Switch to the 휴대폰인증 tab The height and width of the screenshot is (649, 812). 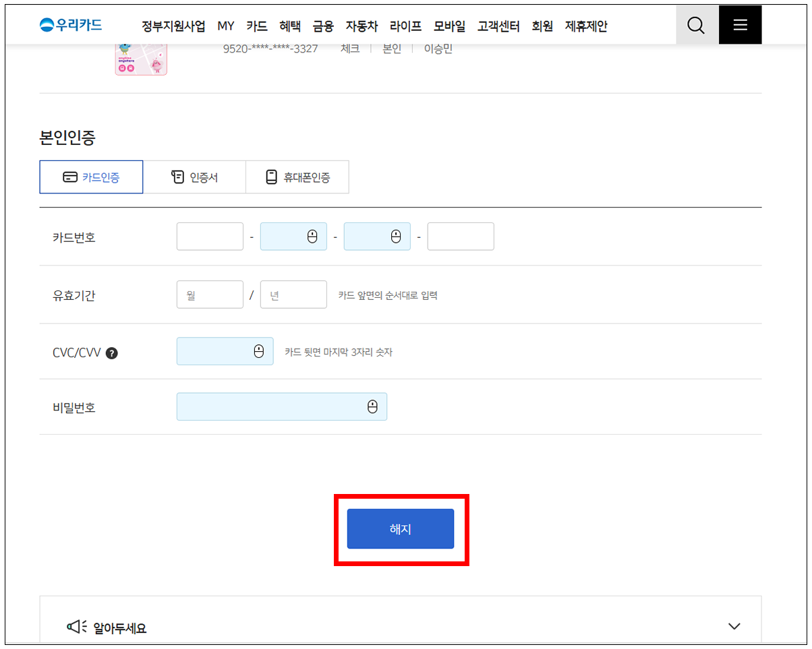297,177
